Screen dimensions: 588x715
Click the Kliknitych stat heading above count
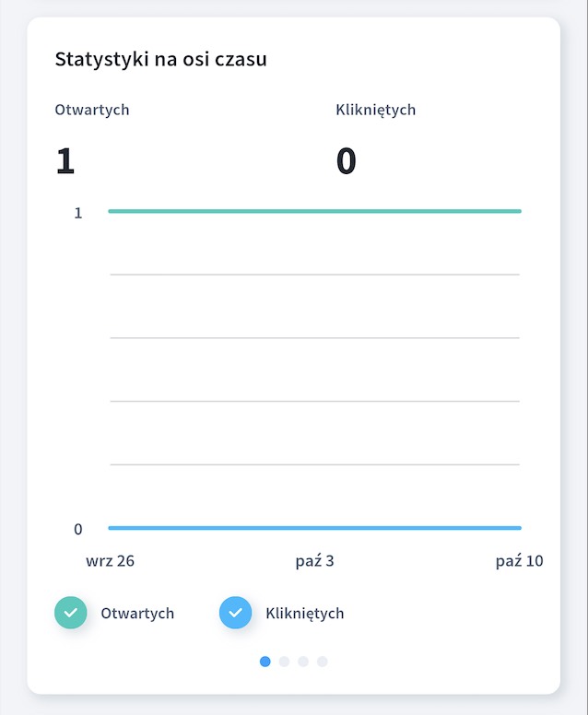tap(376, 110)
